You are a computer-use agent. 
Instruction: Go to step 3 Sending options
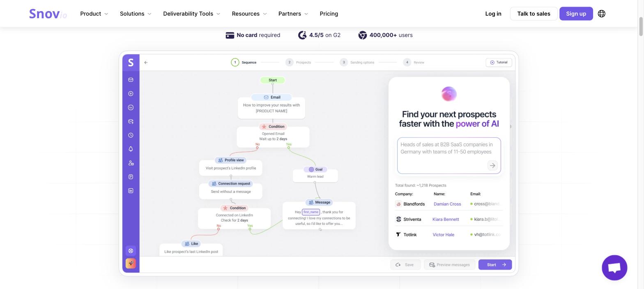pyautogui.click(x=357, y=62)
